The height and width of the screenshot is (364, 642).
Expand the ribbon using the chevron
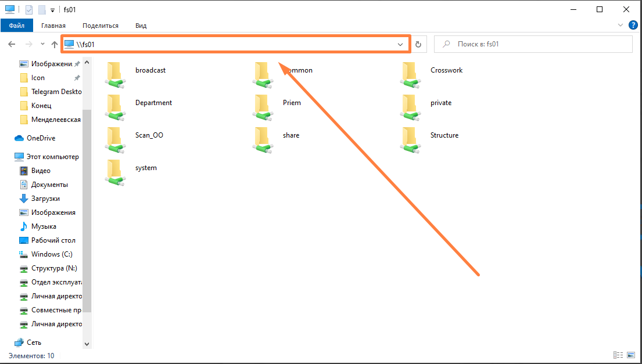(620, 26)
